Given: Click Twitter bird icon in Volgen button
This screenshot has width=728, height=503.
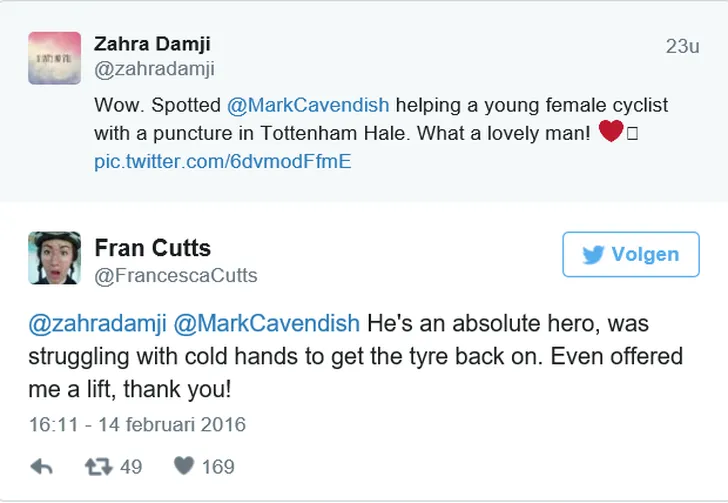Looking at the screenshot, I should [593, 255].
